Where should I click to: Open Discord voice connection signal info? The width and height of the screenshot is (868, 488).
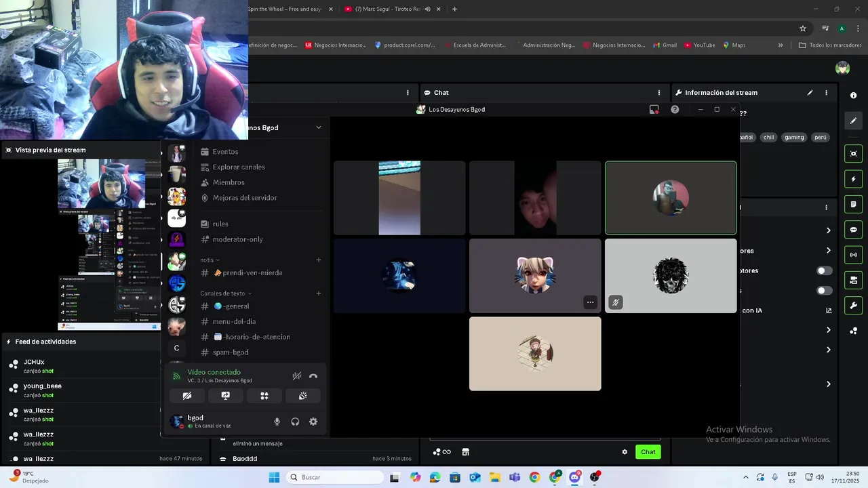click(176, 376)
